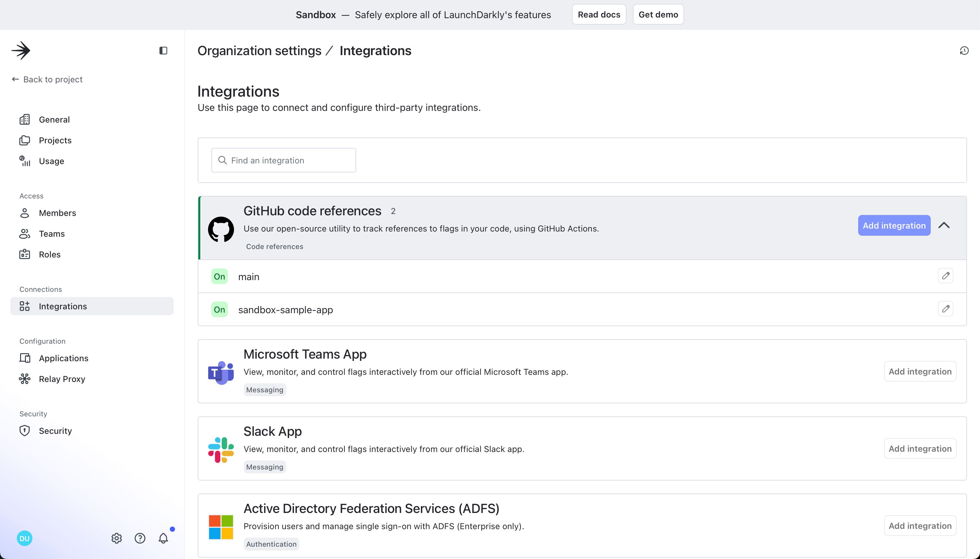Click 'Active Directory Federation Services (ADFS)' title
This screenshot has width=980, height=559.
click(x=371, y=508)
